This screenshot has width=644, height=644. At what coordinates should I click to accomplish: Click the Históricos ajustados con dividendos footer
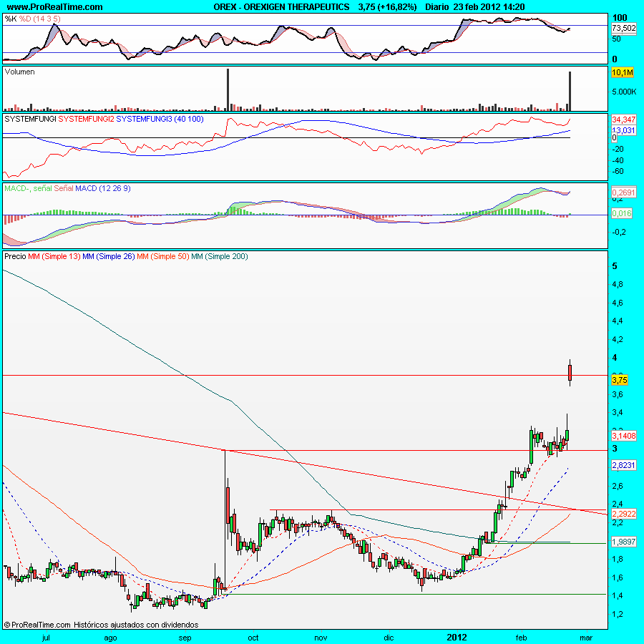136,625
